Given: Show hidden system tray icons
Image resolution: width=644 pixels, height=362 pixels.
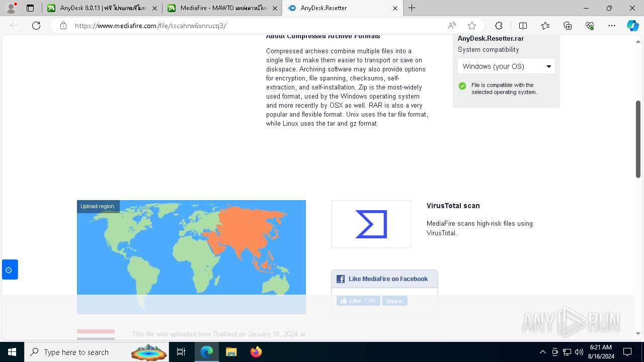Looking at the screenshot, I should [x=542, y=352].
